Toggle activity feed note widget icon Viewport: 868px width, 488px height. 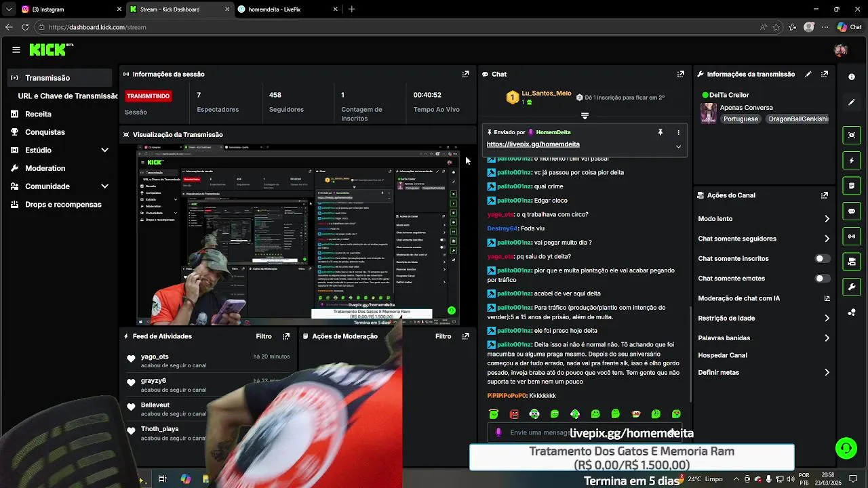[852, 186]
